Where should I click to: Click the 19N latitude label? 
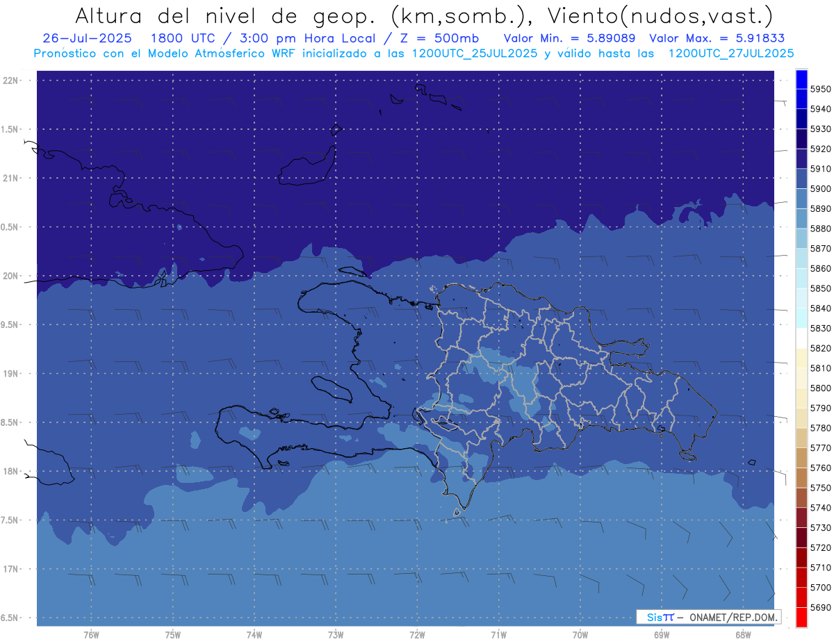pyautogui.click(x=10, y=373)
